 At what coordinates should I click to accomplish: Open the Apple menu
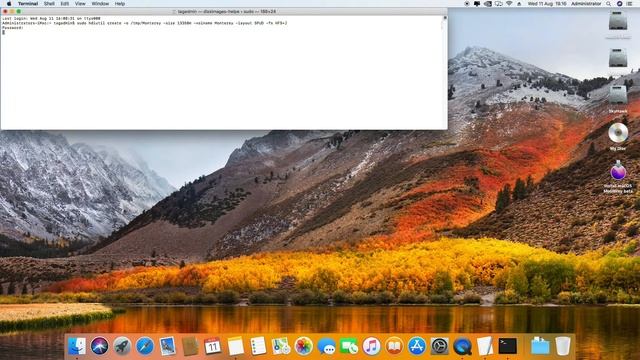[x=9, y=4]
